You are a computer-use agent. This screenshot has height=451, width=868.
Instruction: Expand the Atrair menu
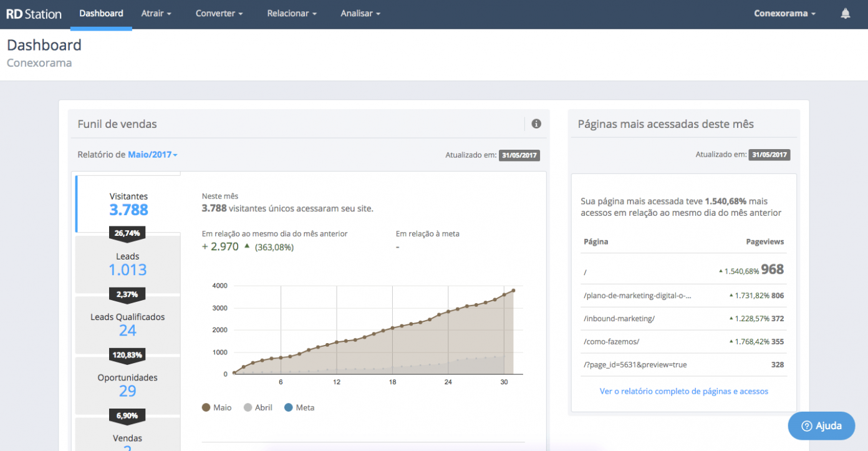click(156, 14)
